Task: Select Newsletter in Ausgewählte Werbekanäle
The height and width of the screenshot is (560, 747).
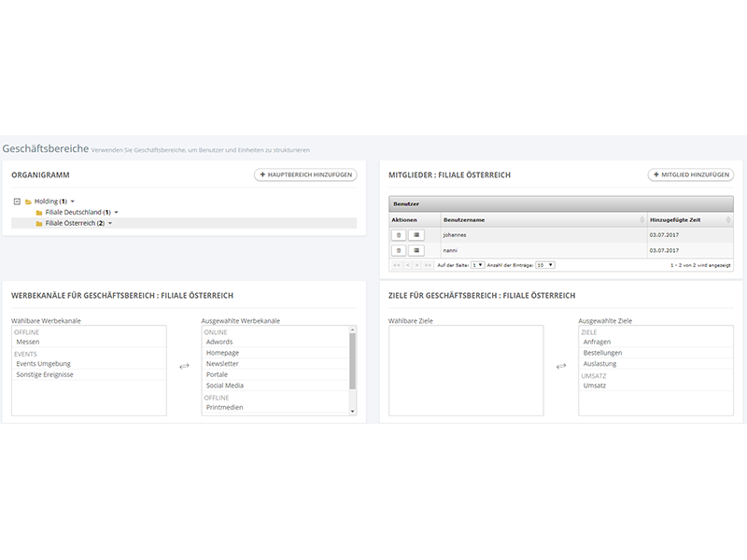Action: 222,364
